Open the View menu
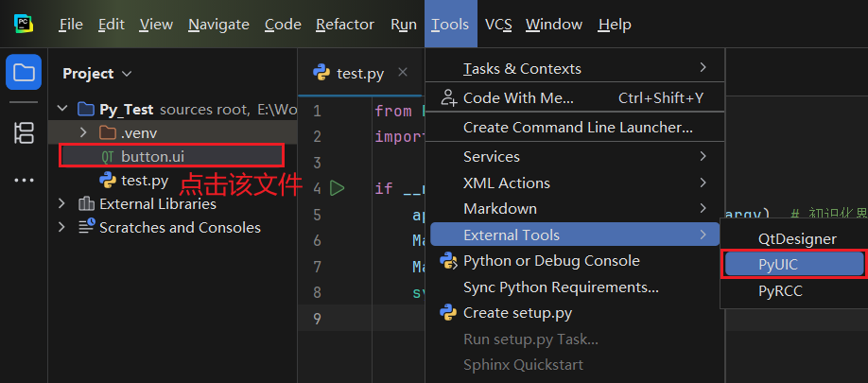This screenshot has width=868, height=383. click(156, 25)
